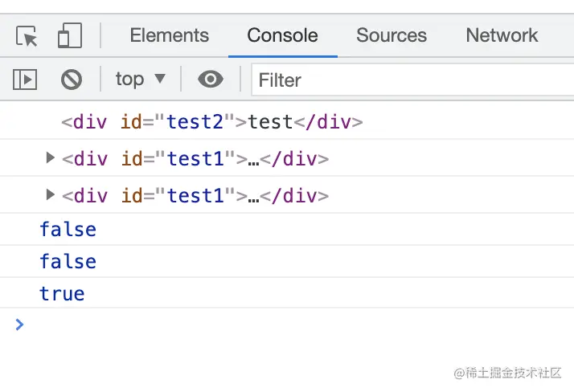This screenshot has height=392, width=574.
Task: Toggle the device toolbar icon
Action: coord(70,36)
